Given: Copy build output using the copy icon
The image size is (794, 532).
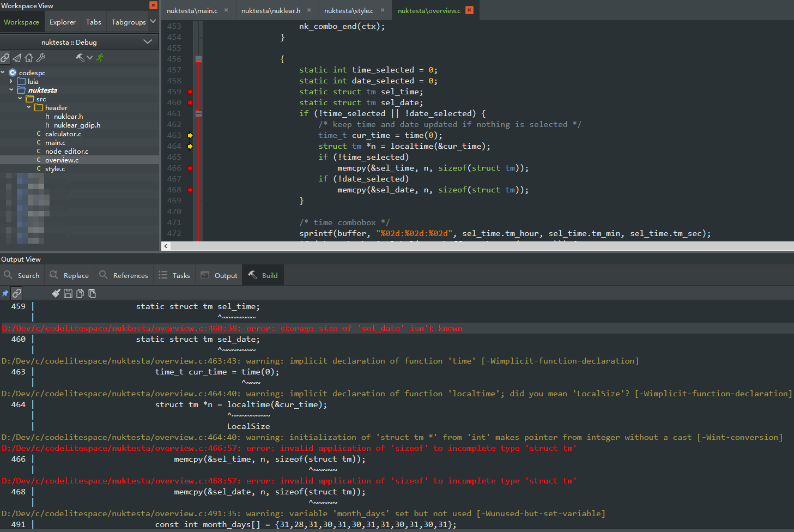Looking at the screenshot, I should click(80, 293).
